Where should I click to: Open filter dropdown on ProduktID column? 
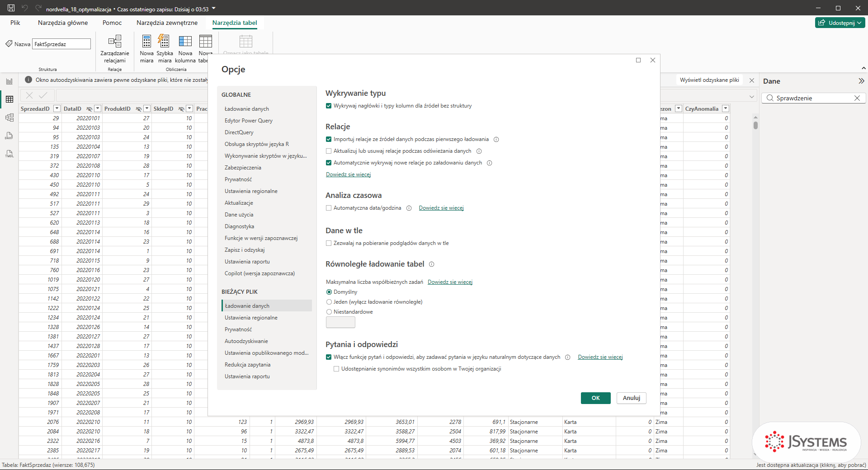click(x=147, y=109)
